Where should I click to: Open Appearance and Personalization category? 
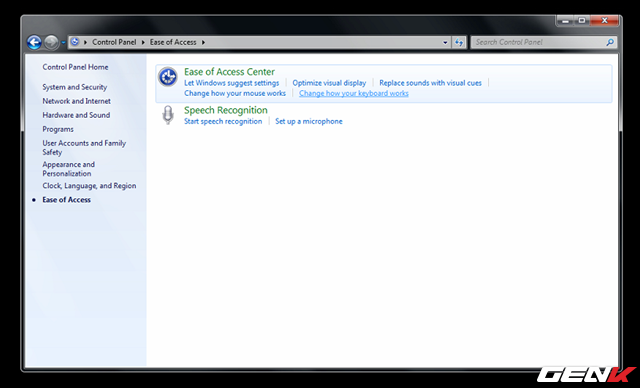click(x=69, y=169)
